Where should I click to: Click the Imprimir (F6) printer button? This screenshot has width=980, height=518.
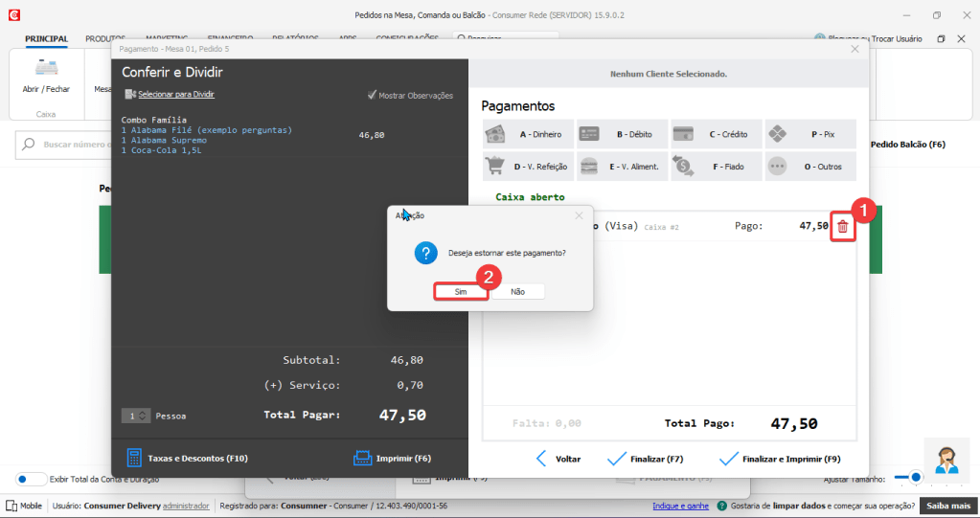pos(393,459)
